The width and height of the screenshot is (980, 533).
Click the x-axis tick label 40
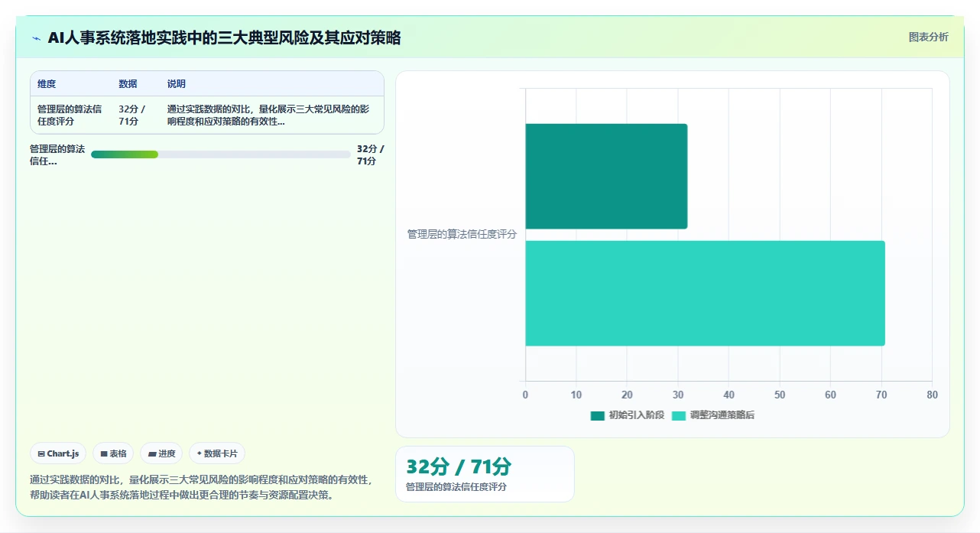(x=729, y=395)
